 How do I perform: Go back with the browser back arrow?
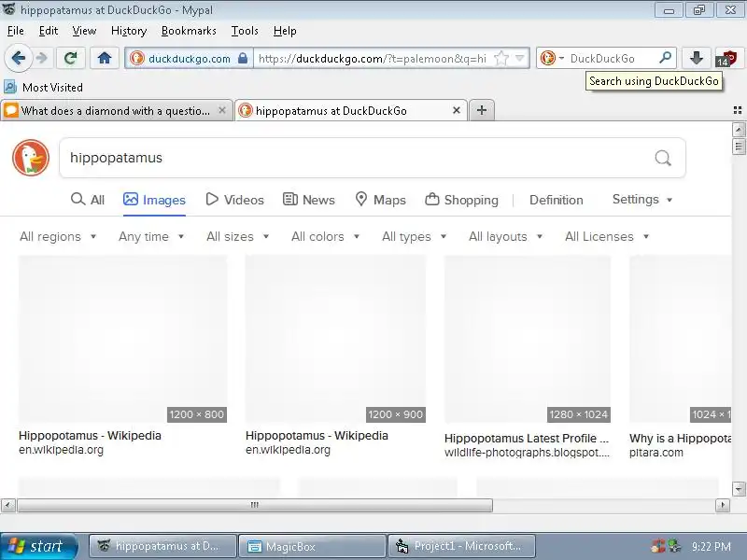[x=18, y=58]
